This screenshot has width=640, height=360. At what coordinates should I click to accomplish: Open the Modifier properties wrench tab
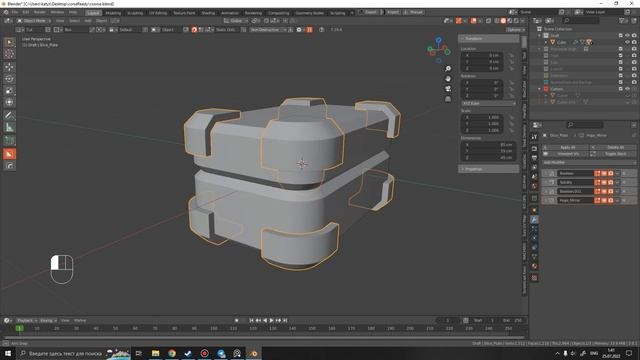534,220
